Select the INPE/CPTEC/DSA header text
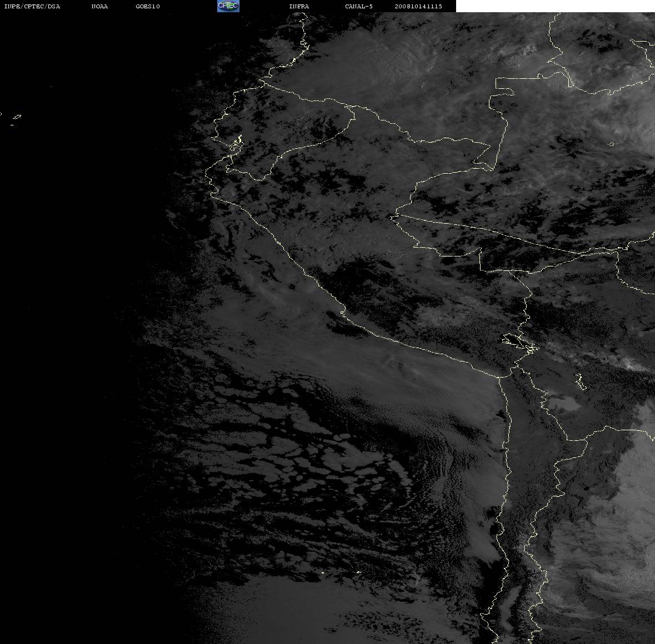Viewport: 655px width, 644px height. click(x=32, y=6)
